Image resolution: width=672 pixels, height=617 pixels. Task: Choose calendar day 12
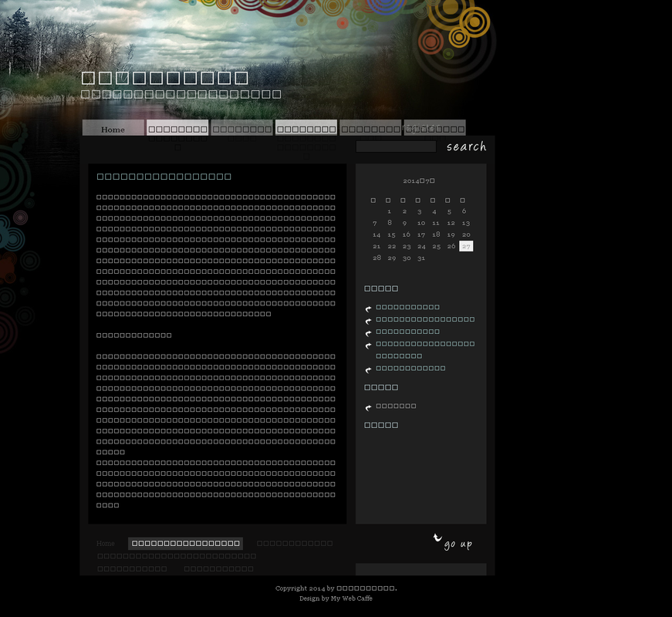(451, 223)
